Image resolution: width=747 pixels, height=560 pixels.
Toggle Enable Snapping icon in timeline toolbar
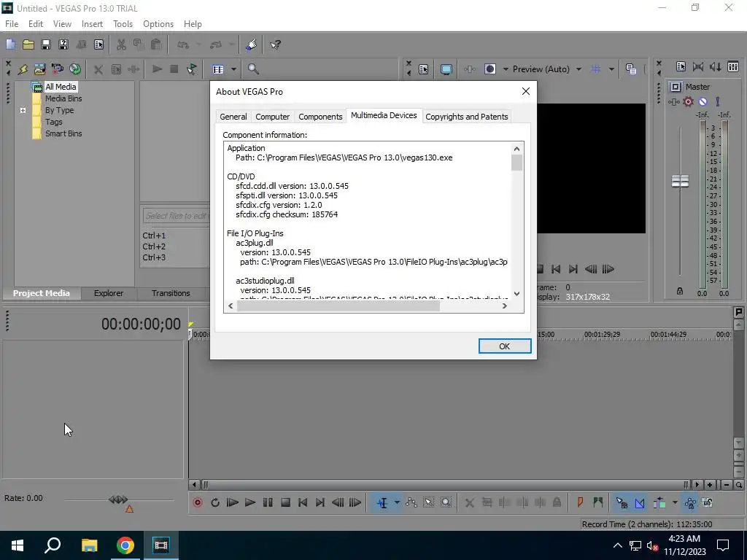pos(622,502)
